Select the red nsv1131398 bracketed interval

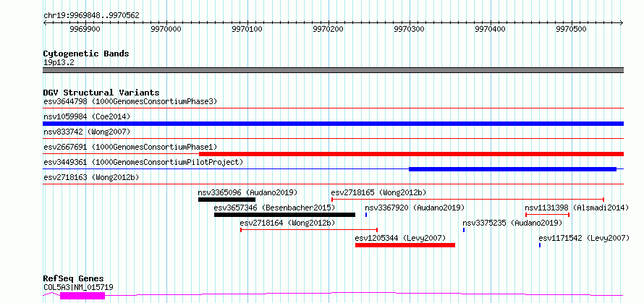pyautogui.click(x=547, y=215)
